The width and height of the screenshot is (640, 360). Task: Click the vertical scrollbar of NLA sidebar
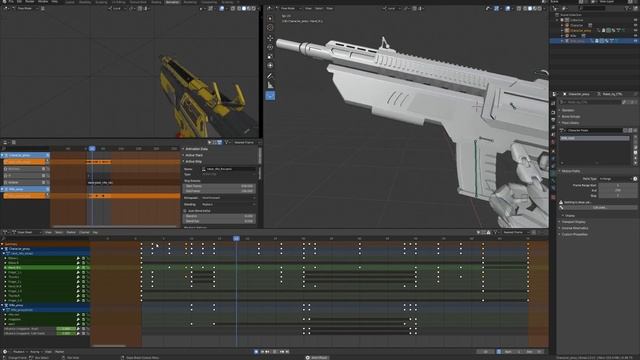pos(260,155)
